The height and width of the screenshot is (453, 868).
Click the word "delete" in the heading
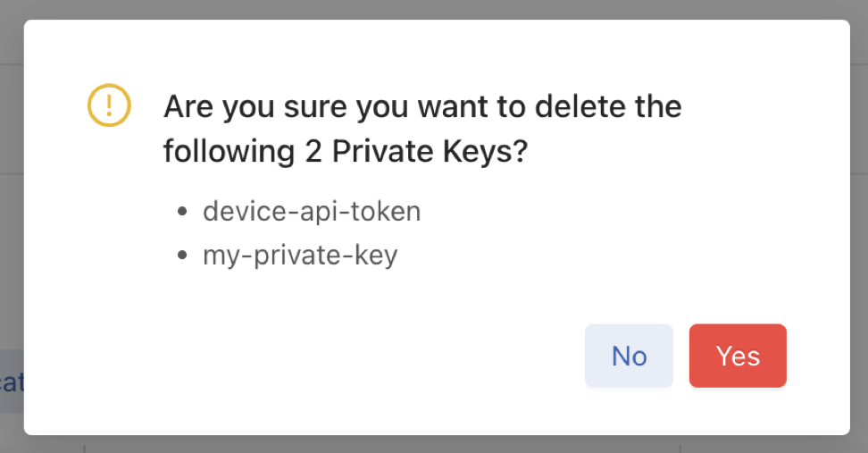573,107
